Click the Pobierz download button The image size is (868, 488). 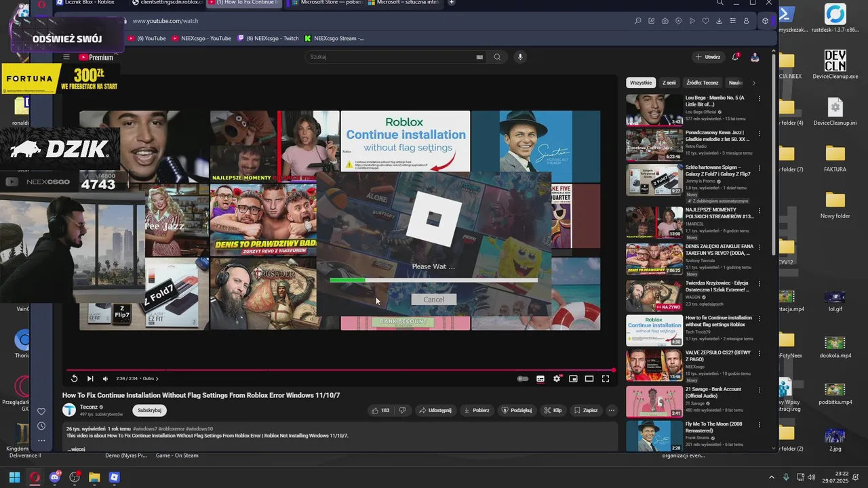(477, 410)
